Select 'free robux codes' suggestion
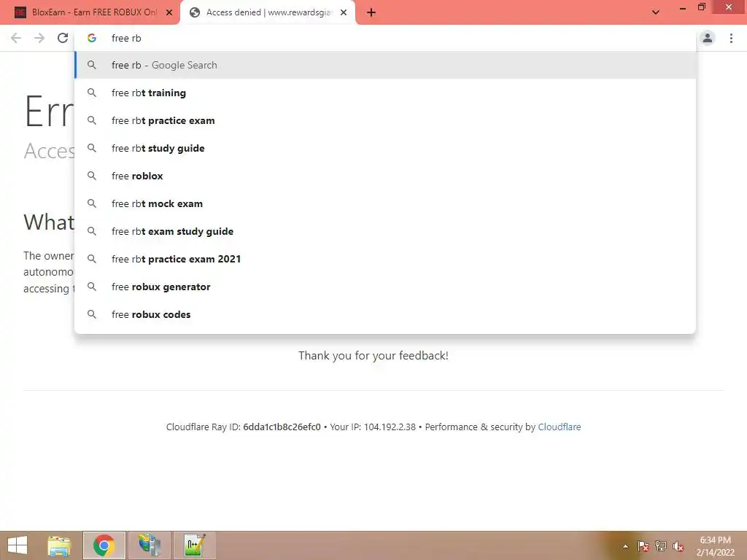The image size is (747, 560). tap(385, 314)
